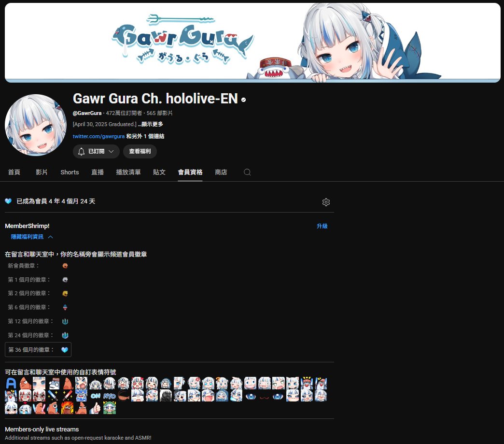The image size is (504, 444).
Task: Click the blue letter A emote
Action: [11, 384]
